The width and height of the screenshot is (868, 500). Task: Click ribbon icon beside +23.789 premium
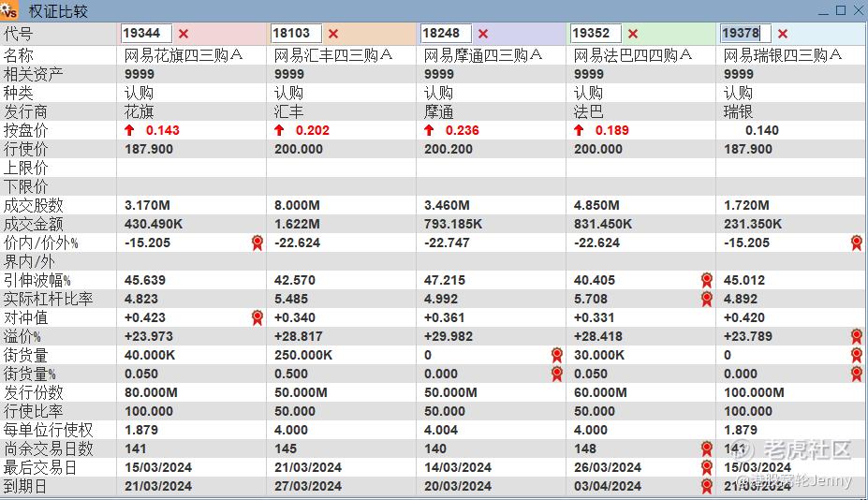pos(856,336)
